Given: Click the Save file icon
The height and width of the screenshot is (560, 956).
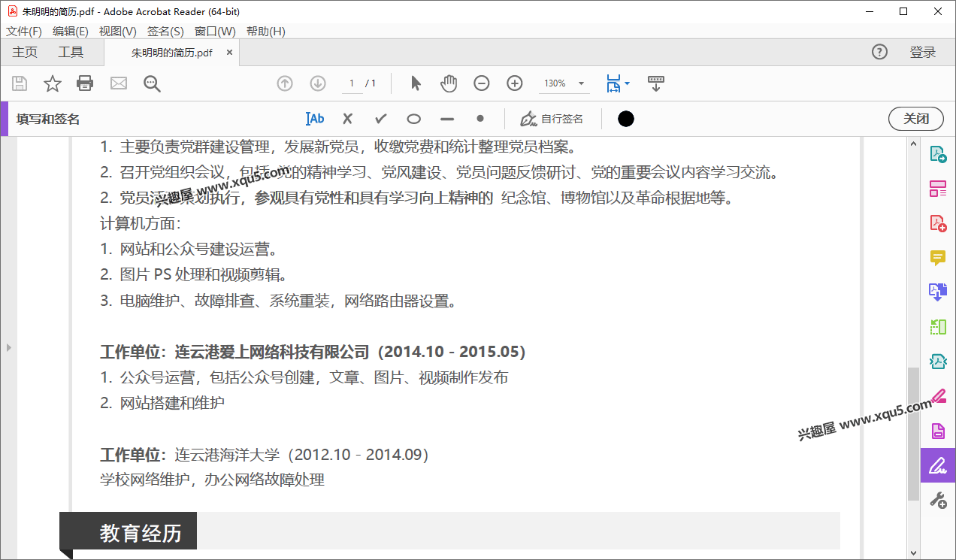Looking at the screenshot, I should pos(20,83).
